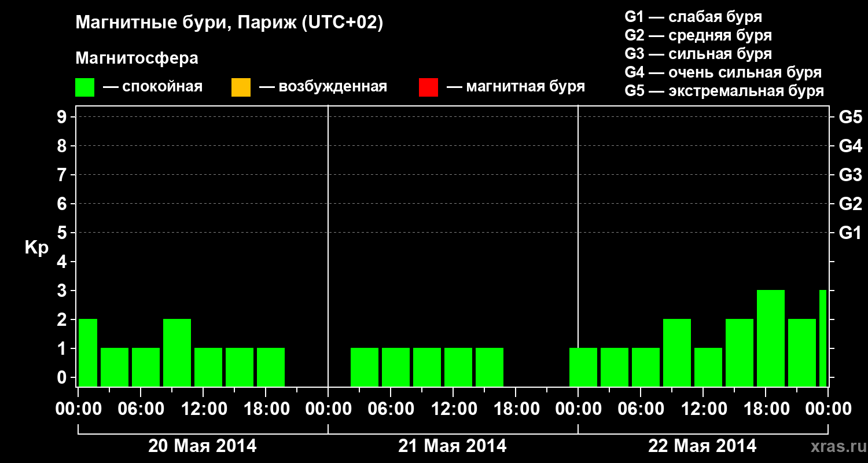Viewport: 868px width, 463px height.
Task: Click the Kp 2 bar near 15:00 on 22 May
Action: pos(740,352)
